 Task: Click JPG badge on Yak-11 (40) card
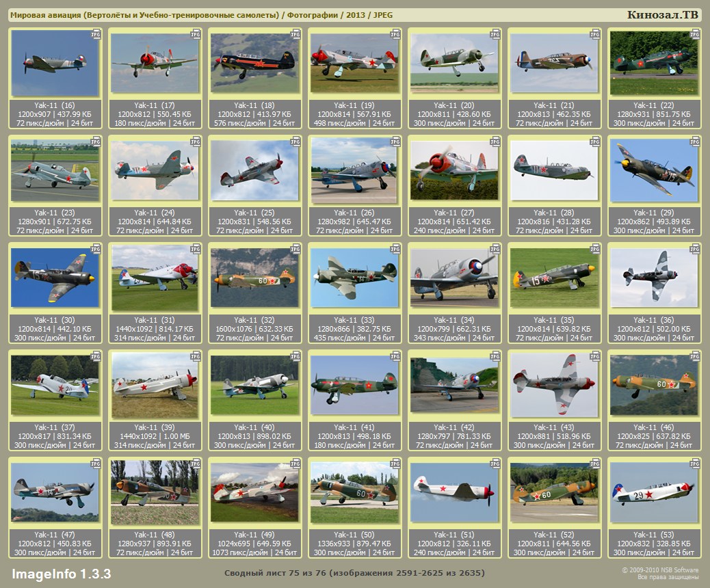295,356
